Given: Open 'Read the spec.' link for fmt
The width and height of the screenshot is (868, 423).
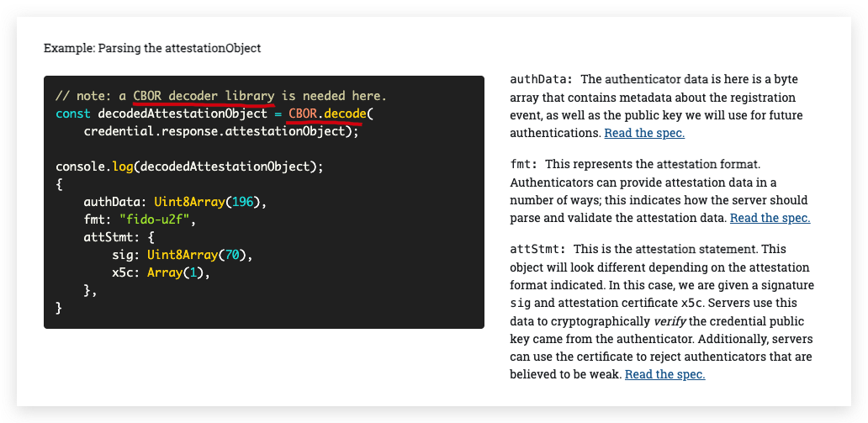Looking at the screenshot, I should [770, 218].
